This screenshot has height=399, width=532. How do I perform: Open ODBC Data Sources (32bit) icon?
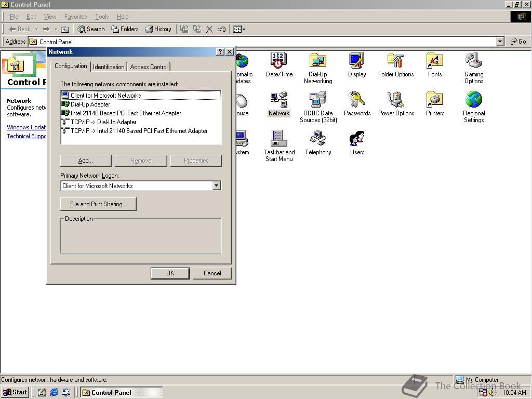point(318,107)
